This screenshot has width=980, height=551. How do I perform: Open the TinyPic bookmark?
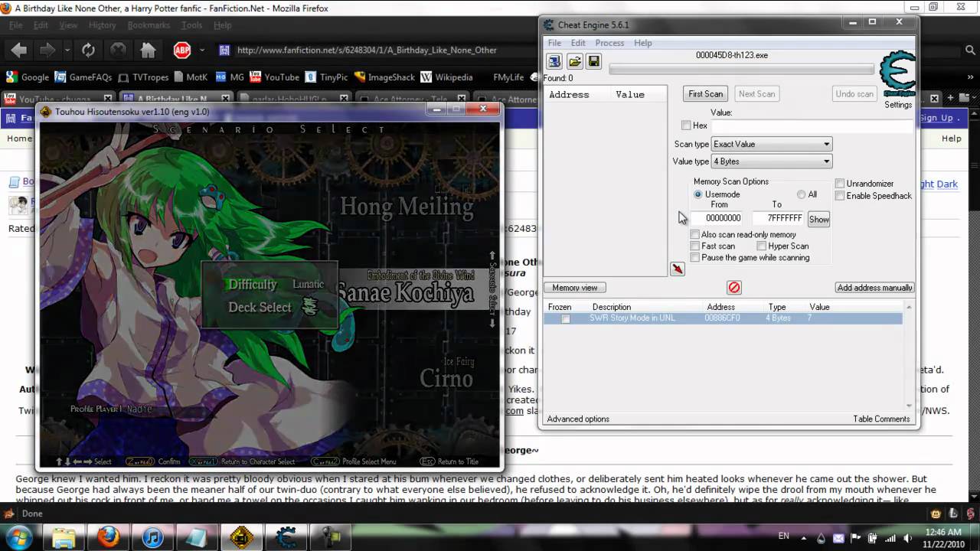click(327, 77)
